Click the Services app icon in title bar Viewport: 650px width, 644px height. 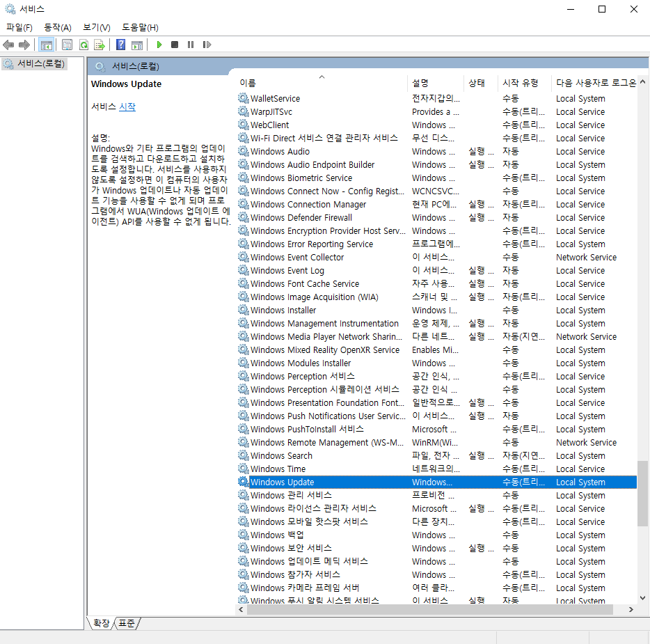click(10, 9)
